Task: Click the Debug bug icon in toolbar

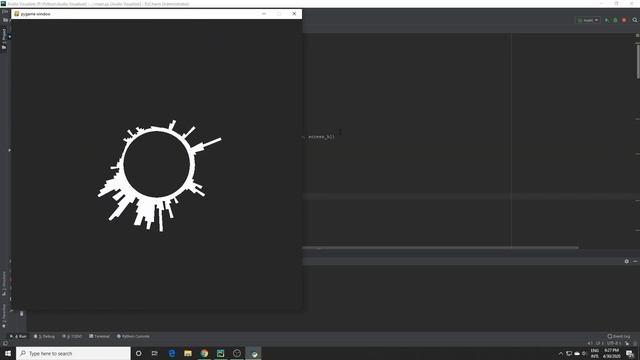Action: [x=615, y=20]
